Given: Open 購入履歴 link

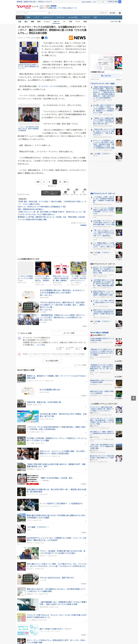Looking at the screenshot, I should click(x=112, y=13).
